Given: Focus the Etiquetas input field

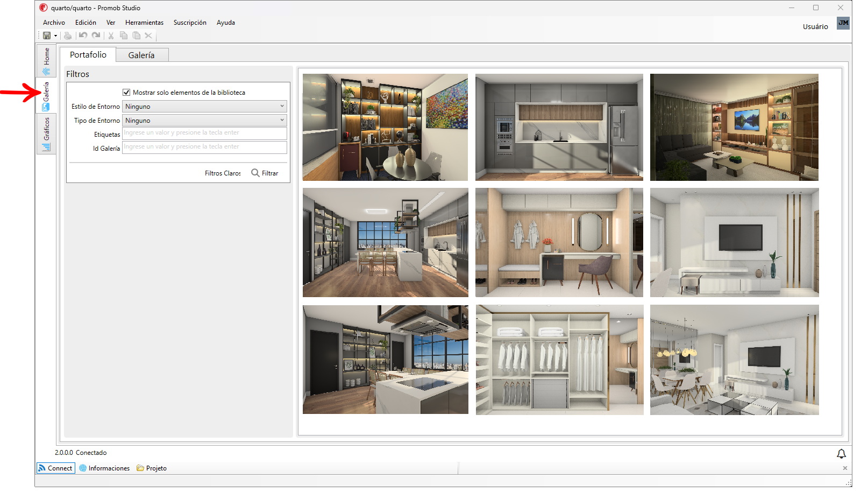Looking at the screenshot, I should [204, 133].
